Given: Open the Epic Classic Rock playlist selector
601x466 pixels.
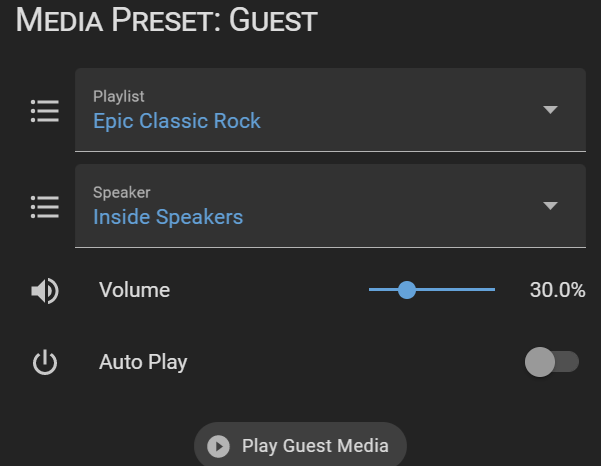Looking at the screenshot, I should coord(177,121).
